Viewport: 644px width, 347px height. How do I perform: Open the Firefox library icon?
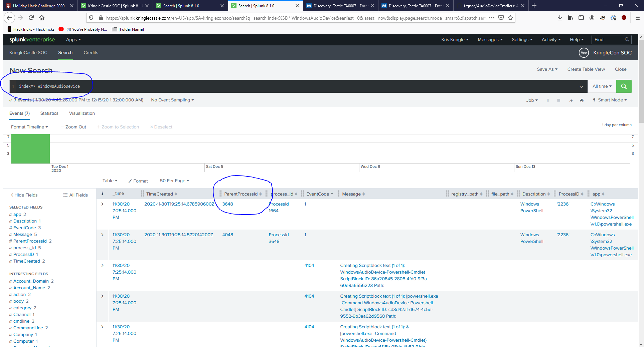coord(570,18)
